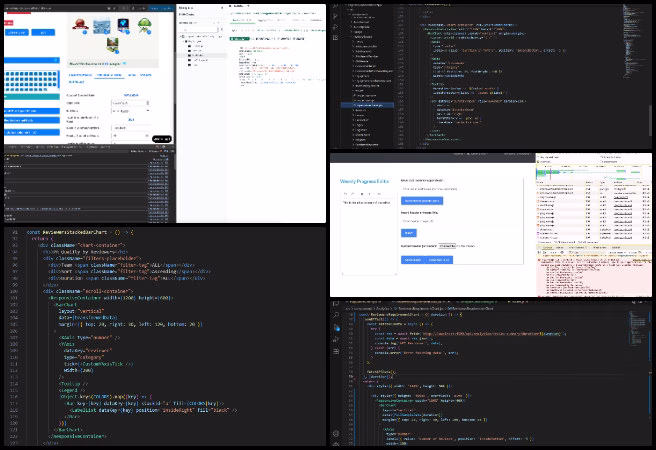
Task: Select the green tree image thumbnail
Action: 144,26
